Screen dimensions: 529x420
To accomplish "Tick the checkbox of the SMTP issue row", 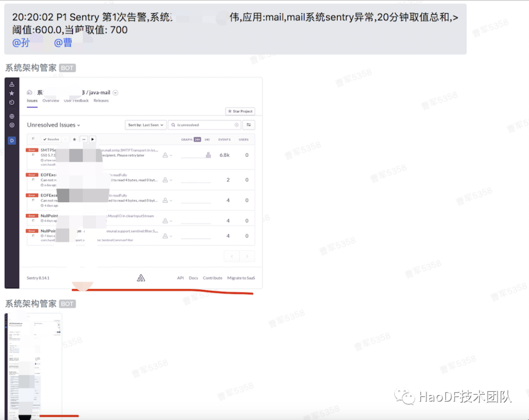I will [x=33, y=155].
